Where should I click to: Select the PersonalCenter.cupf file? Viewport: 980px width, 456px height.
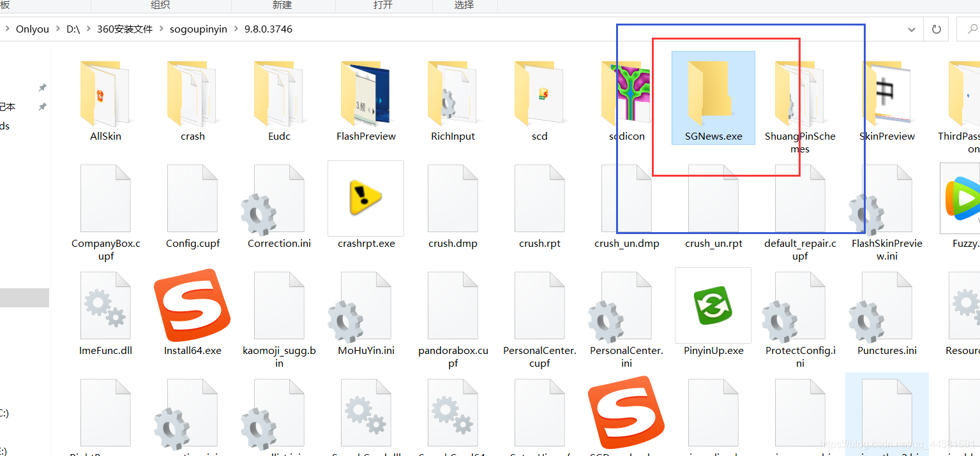pos(539,319)
